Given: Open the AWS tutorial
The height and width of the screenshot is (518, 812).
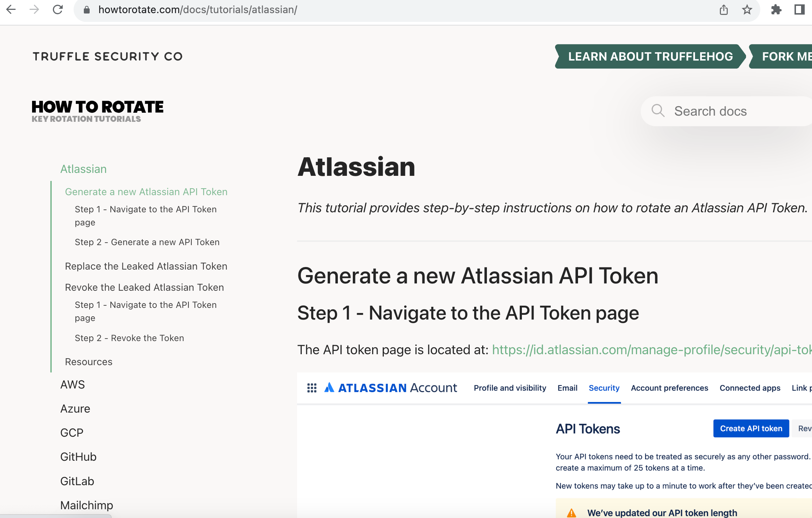Looking at the screenshot, I should point(73,384).
